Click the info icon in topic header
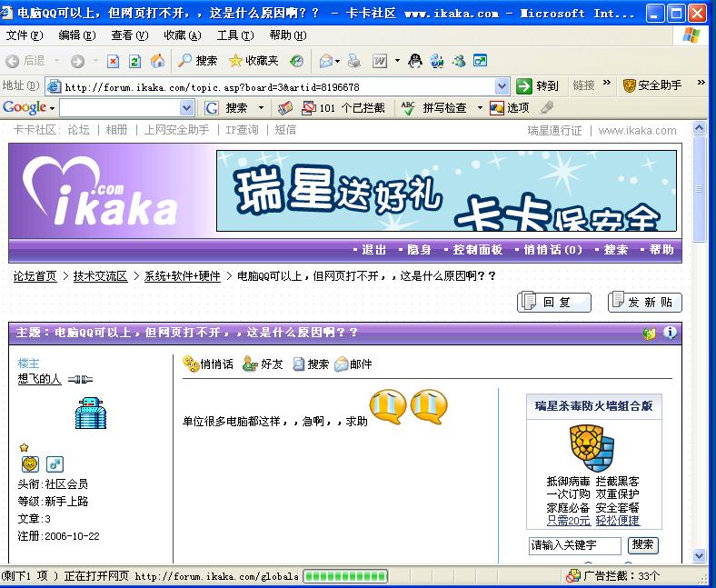The image size is (716, 588). [x=670, y=333]
